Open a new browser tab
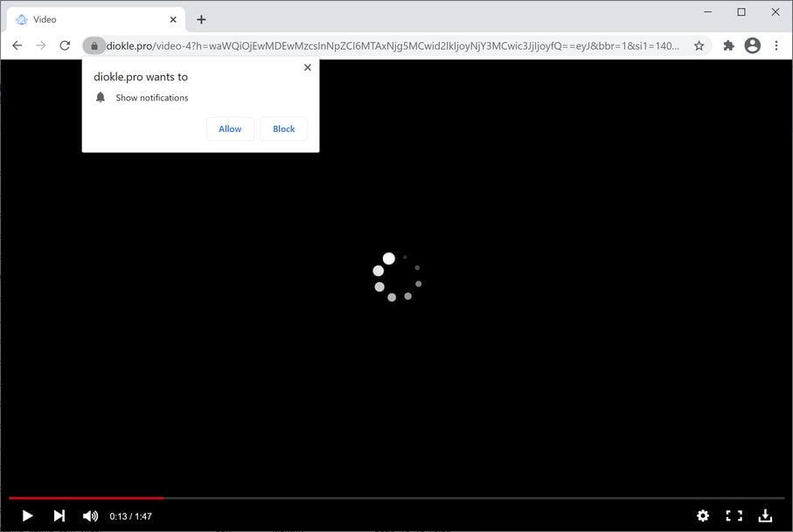The height and width of the screenshot is (532, 793). click(x=201, y=18)
